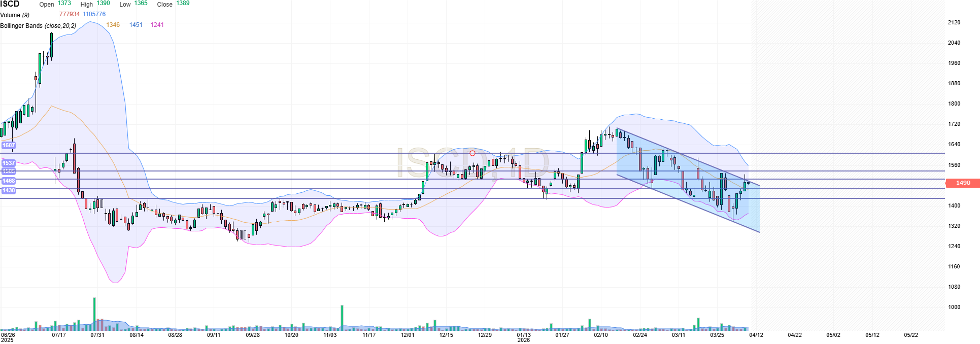The width and height of the screenshot is (980, 344).
Task: Click the 1560 price axis label
Action: (x=954, y=165)
